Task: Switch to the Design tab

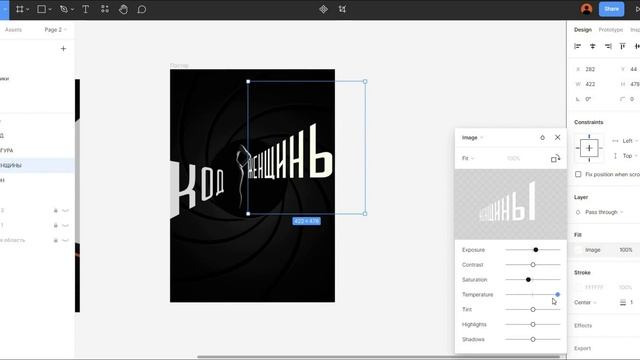Action: point(582,30)
